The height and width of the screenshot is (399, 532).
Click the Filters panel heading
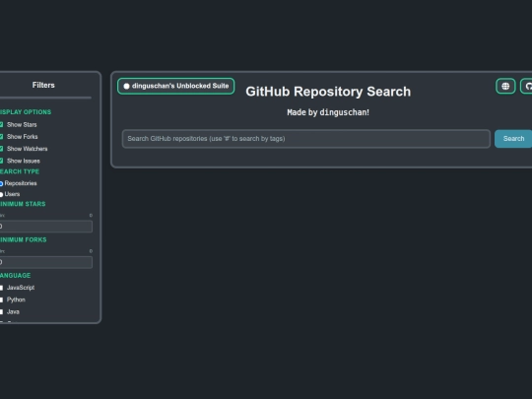43,85
